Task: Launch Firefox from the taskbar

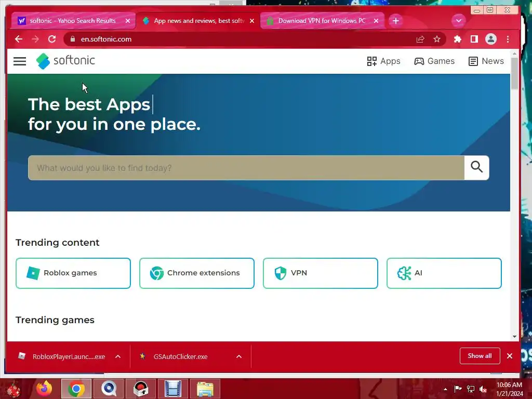Action: (44, 389)
